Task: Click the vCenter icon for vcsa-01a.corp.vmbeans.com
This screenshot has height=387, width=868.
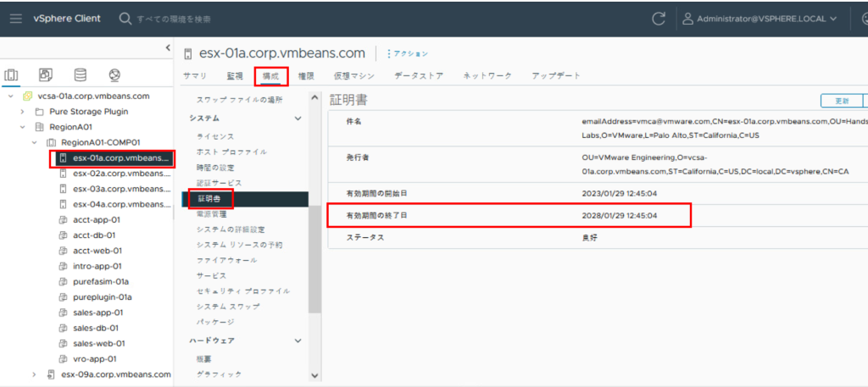Action: [27, 97]
